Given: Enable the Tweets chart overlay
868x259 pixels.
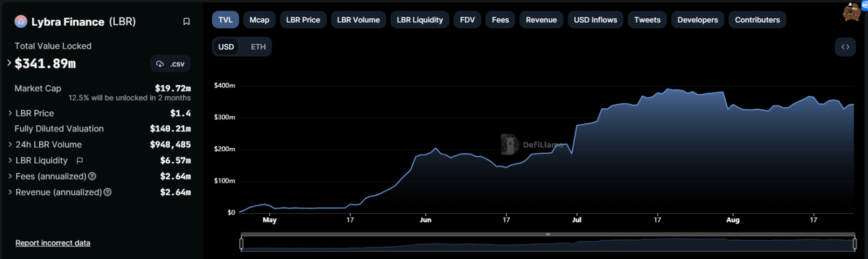Looking at the screenshot, I should tap(647, 20).
